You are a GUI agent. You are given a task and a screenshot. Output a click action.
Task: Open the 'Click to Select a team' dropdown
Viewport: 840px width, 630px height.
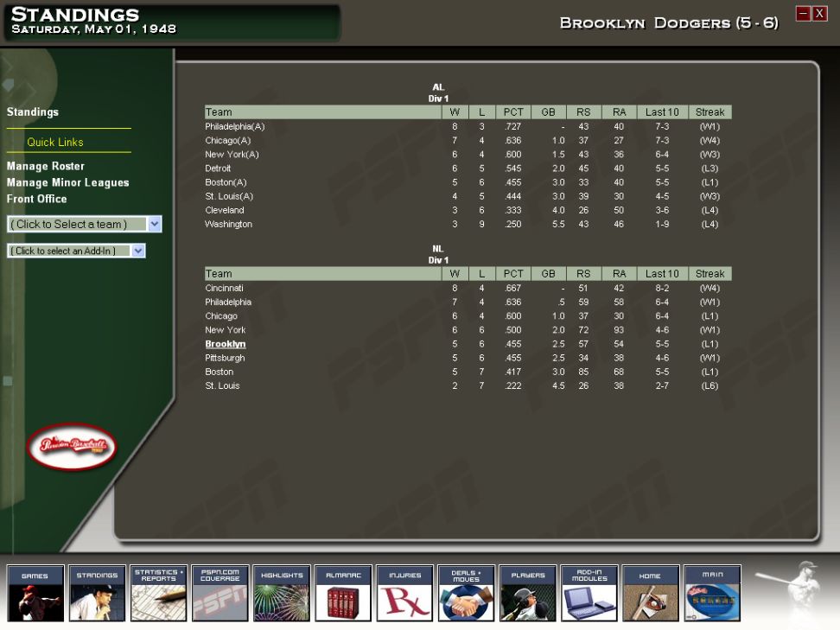(x=84, y=224)
